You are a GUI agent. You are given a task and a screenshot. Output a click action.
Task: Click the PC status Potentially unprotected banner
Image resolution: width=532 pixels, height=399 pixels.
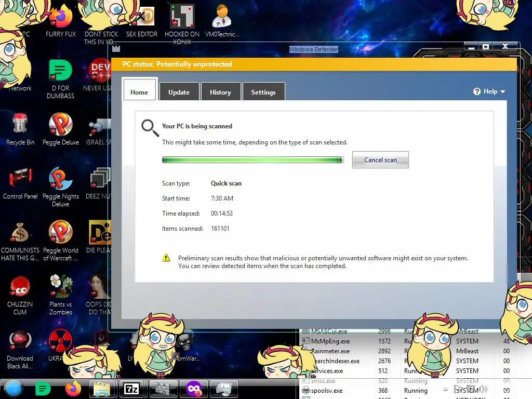click(x=314, y=64)
